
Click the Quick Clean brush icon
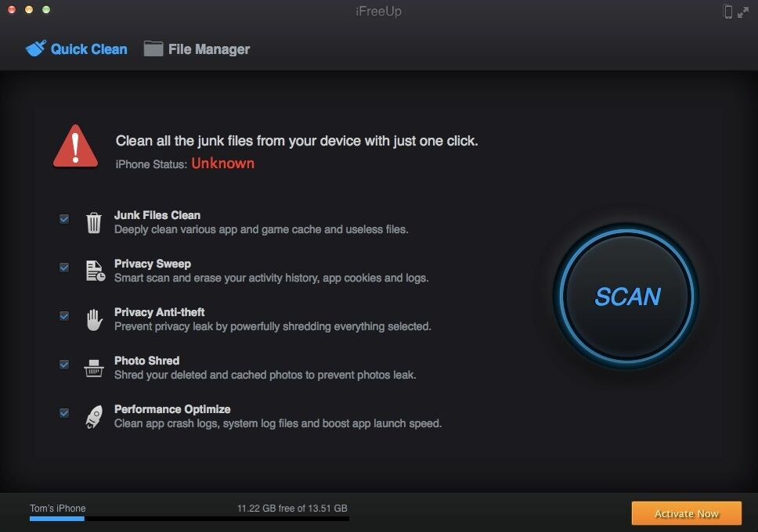pyautogui.click(x=36, y=49)
